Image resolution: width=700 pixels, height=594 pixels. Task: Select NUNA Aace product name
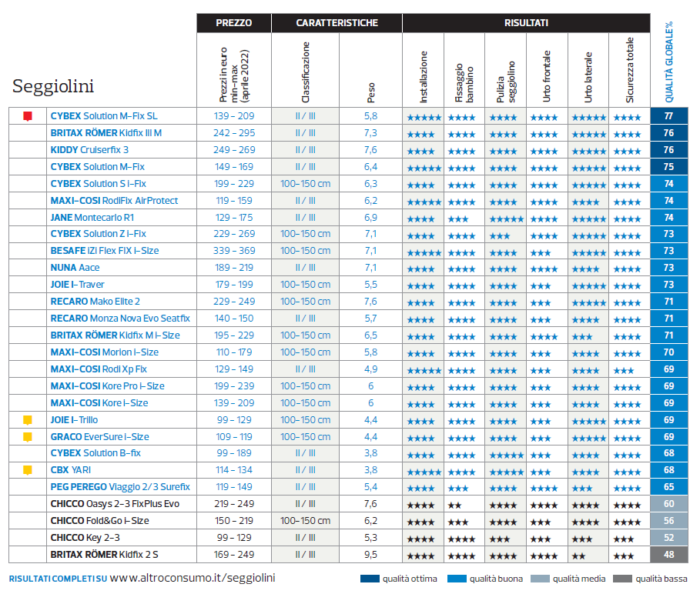(x=75, y=268)
